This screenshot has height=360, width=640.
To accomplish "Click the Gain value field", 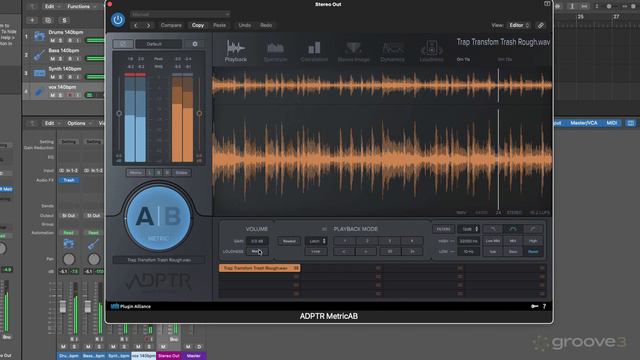I will (257, 241).
